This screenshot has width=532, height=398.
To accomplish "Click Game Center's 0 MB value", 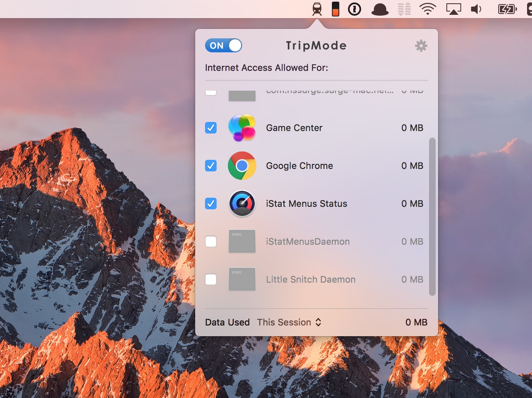I will 412,128.
